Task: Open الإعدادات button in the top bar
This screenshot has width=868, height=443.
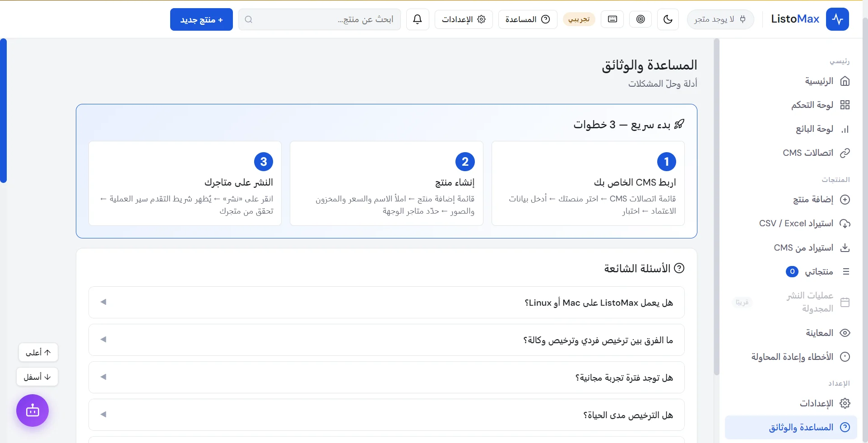Action: click(464, 19)
